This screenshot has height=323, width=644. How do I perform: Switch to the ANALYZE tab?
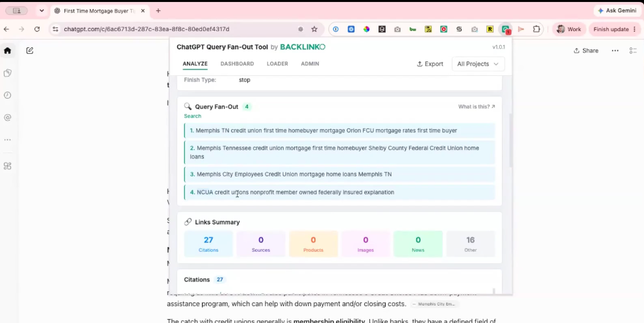(x=195, y=64)
